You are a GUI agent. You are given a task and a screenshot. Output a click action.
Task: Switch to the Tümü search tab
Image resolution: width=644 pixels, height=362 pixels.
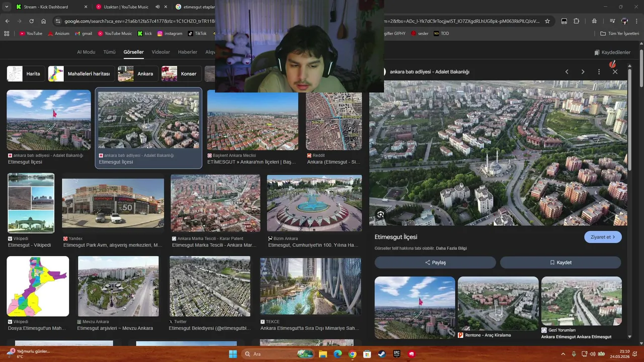(109, 52)
